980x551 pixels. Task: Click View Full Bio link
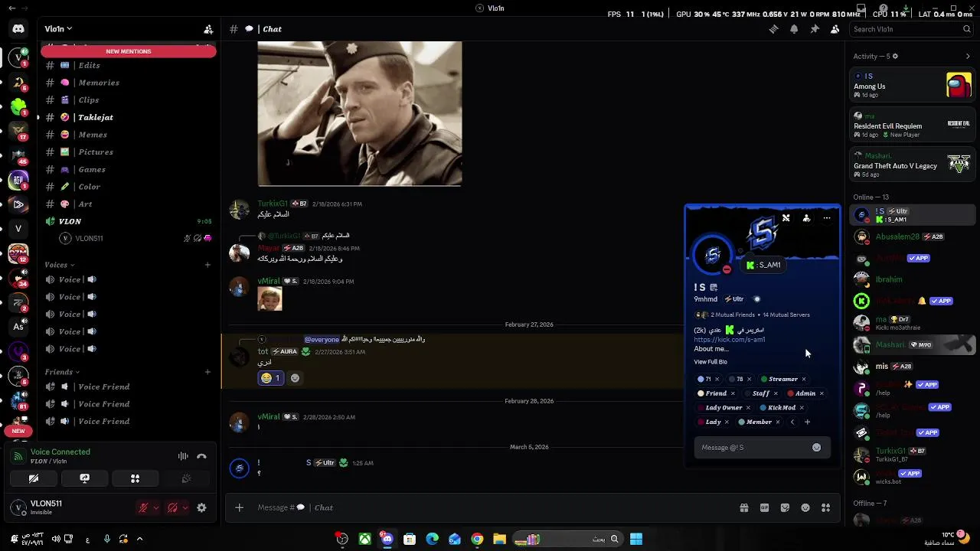[x=710, y=362]
